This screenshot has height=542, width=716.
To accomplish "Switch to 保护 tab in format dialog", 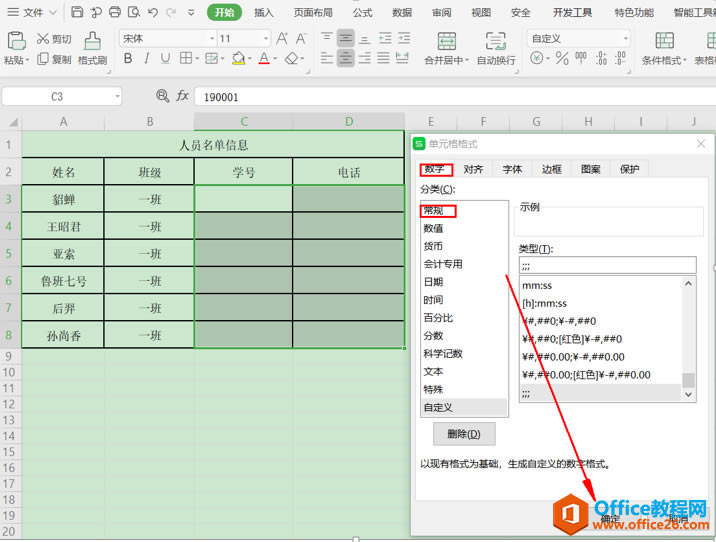I will point(629,169).
